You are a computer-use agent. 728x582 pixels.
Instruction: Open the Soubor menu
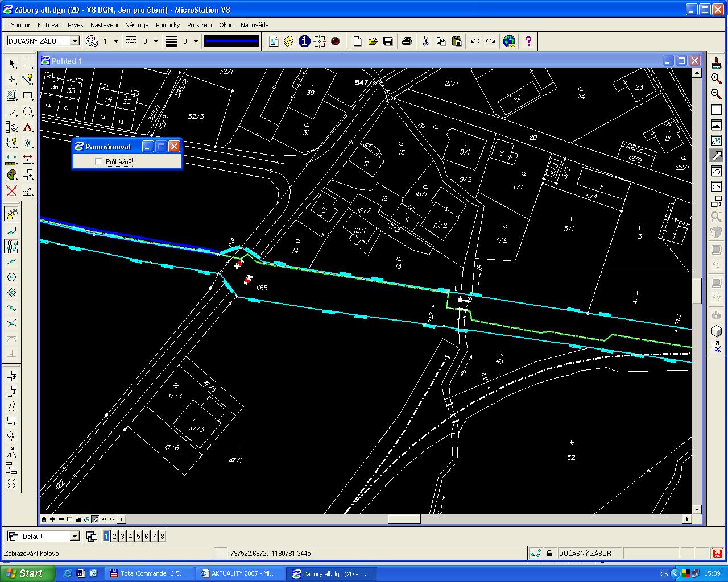20,25
